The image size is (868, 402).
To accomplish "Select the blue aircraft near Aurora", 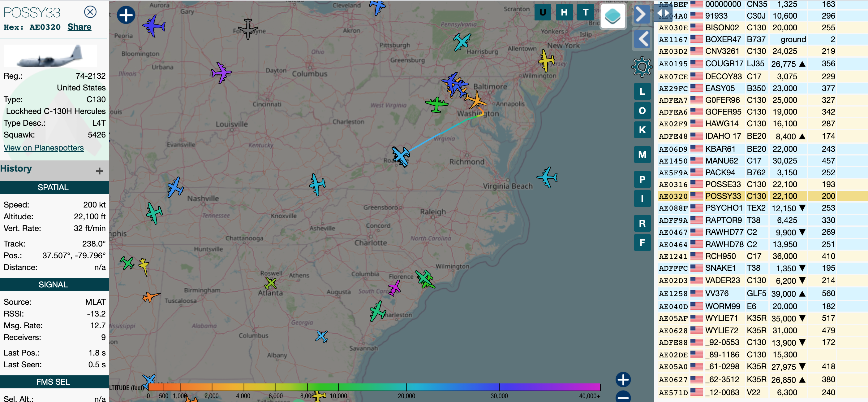I will 154,26.
